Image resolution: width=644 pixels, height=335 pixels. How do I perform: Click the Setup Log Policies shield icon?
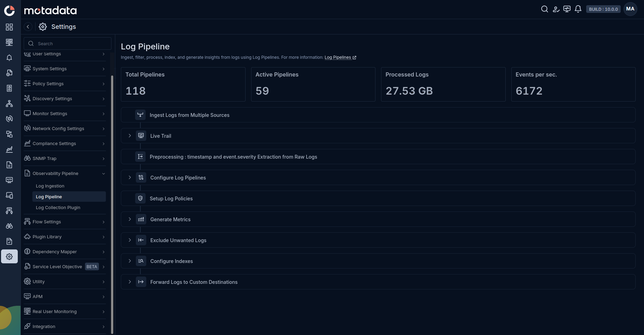[140, 198]
